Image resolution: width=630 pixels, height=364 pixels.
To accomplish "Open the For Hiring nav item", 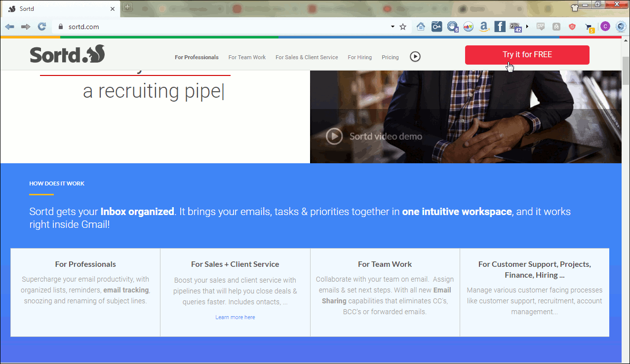I will tap(359, 57).
